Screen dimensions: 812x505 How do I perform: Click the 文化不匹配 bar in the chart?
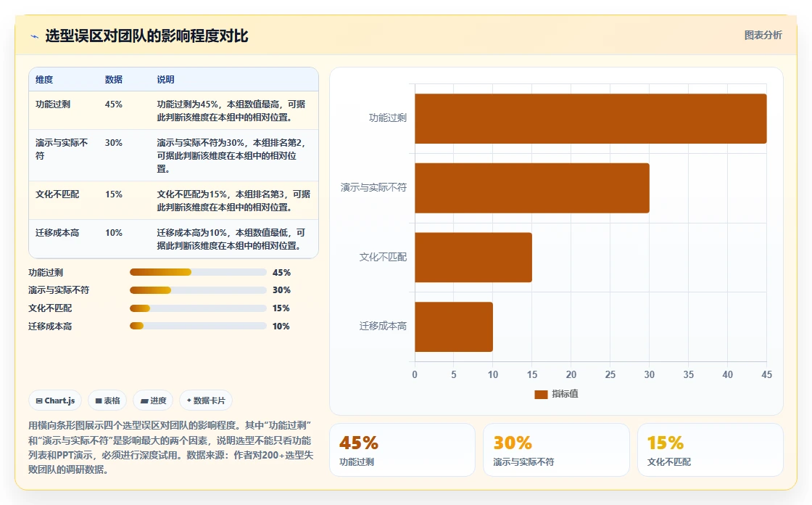click(473, 257)
